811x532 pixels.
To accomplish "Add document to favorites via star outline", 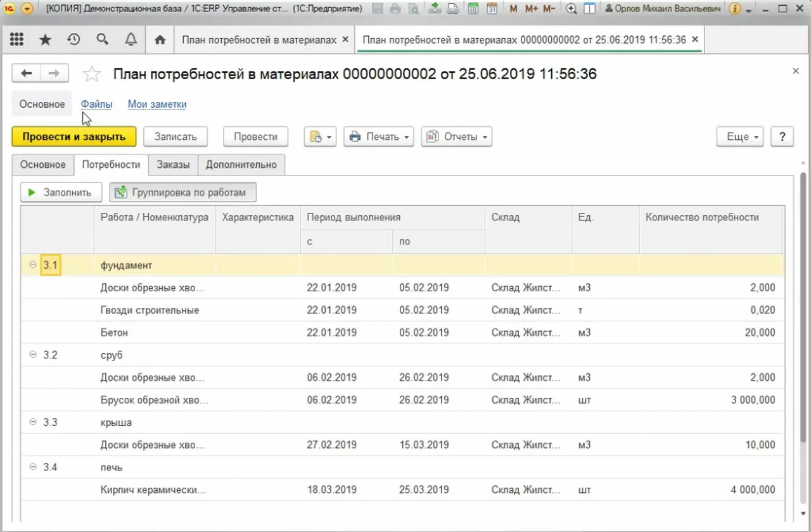I will point(92,74).
